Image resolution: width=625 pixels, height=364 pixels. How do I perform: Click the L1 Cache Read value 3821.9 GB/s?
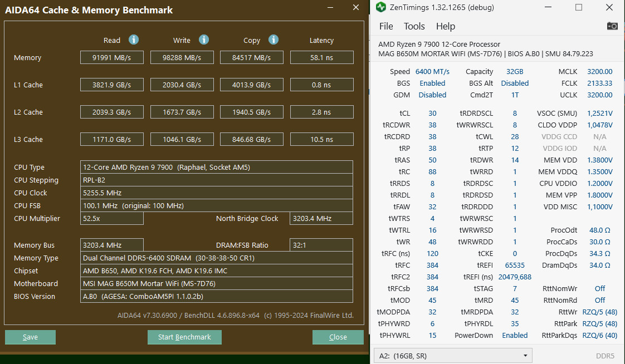click(111, 85)
